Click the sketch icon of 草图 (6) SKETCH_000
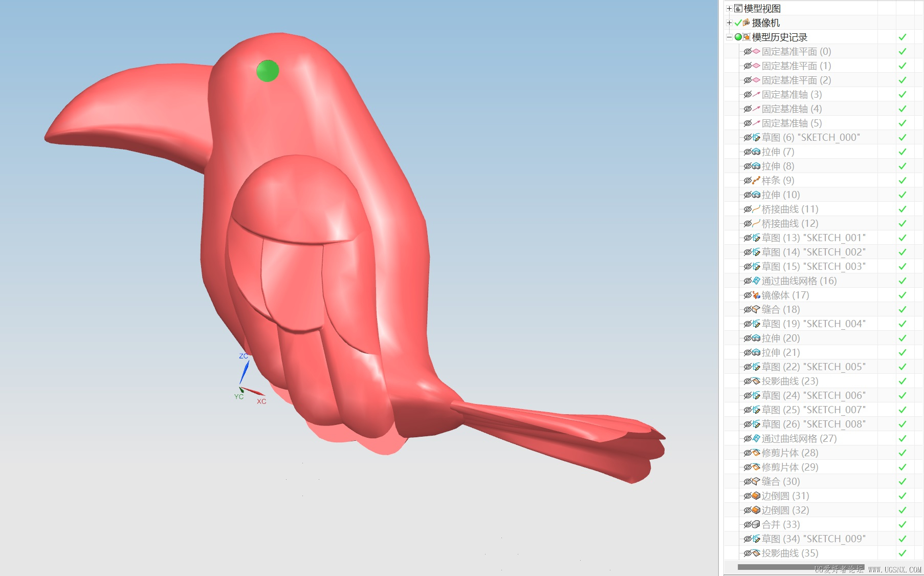Image resolution: width=924 pixels, height=576 pixels. tap(756, 138)
